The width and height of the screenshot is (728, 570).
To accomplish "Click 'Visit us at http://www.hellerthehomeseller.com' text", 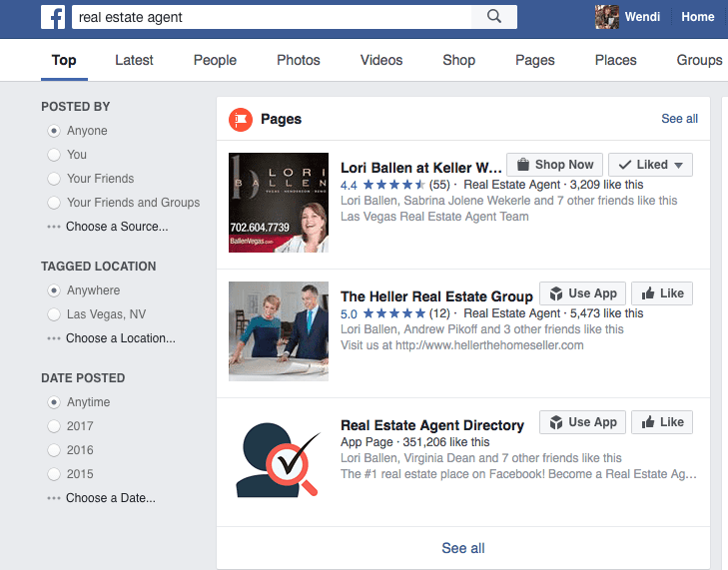I will click(x=462, y=345).
